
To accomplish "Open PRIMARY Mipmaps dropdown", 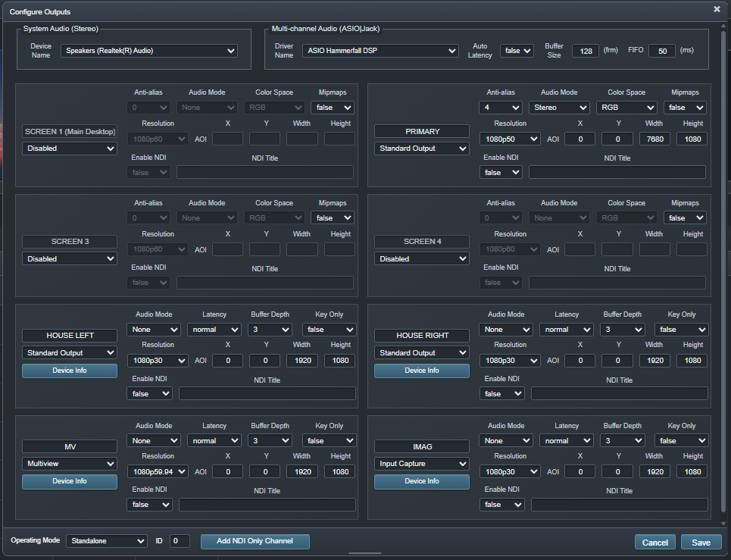I will pos(685,108).
